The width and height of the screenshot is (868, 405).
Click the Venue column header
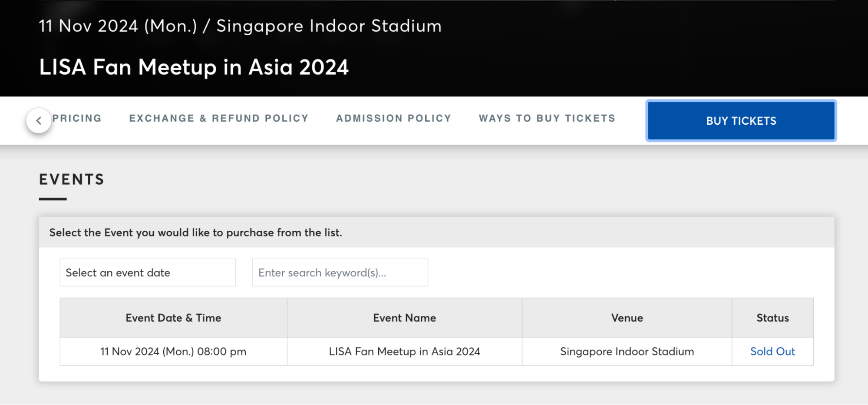627,318
